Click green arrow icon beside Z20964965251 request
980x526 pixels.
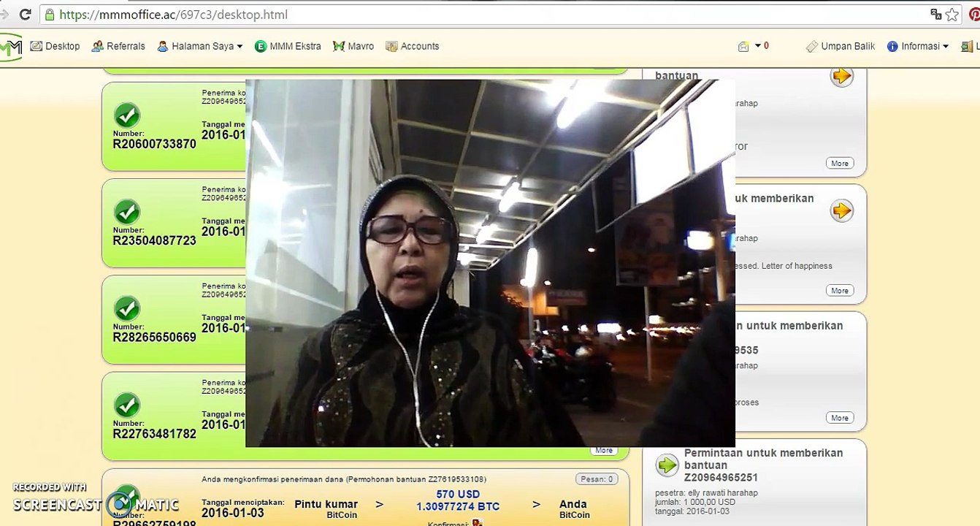[x=667, y=465]
